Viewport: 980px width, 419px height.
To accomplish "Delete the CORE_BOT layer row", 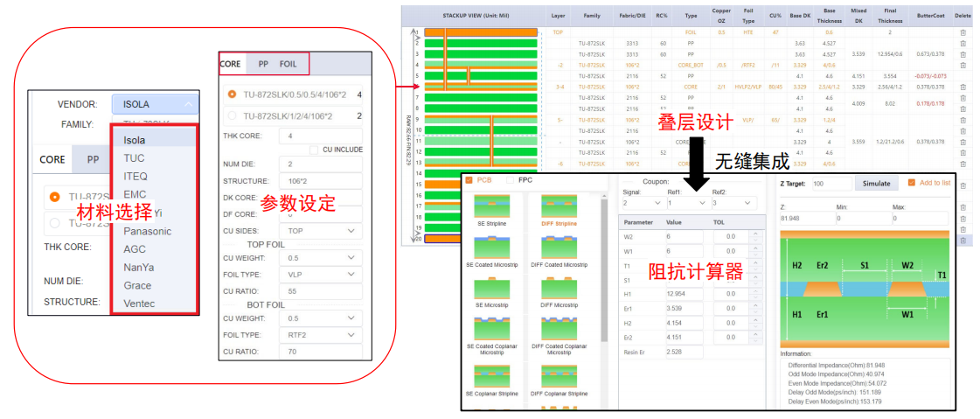I will (x=963, y=65).
